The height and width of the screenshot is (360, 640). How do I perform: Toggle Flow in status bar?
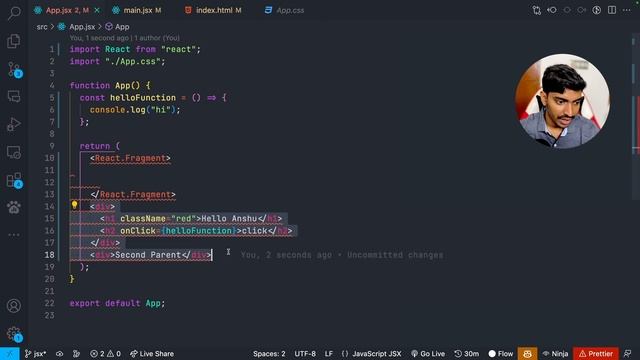pyautogui.click(x=500, y=353)
